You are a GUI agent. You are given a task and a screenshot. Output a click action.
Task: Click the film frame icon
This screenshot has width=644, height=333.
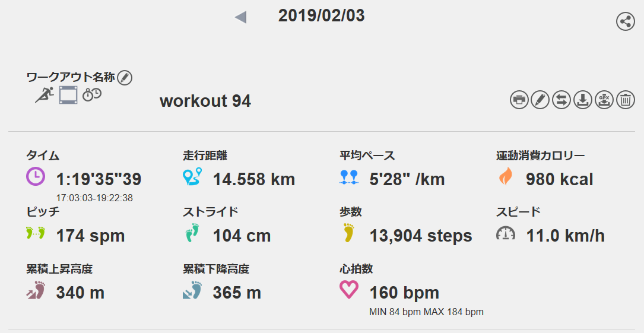point(68,95)
